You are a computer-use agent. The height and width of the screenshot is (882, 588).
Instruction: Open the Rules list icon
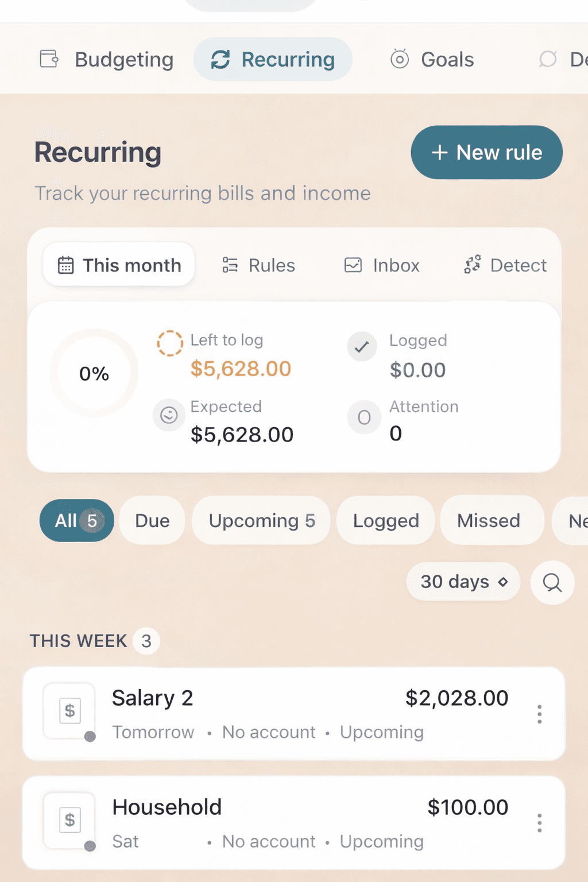pyautogui.click(x=230, y=265)
